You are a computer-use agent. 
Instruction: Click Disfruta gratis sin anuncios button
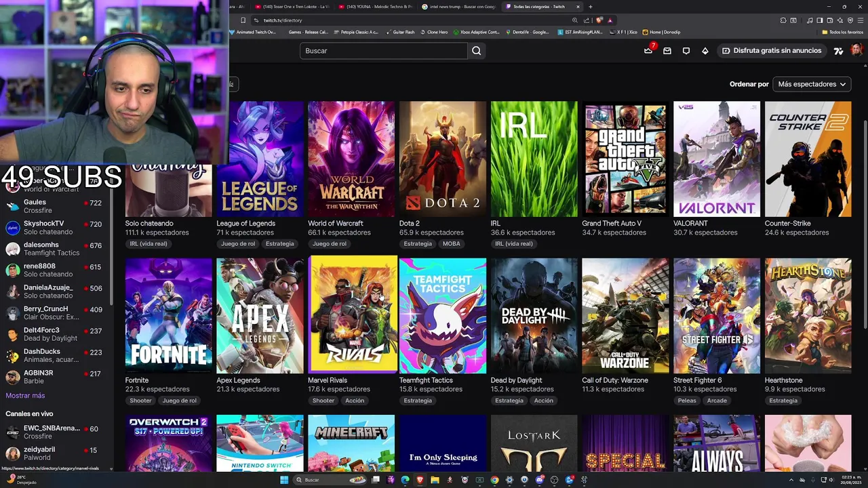coord(772,51)
